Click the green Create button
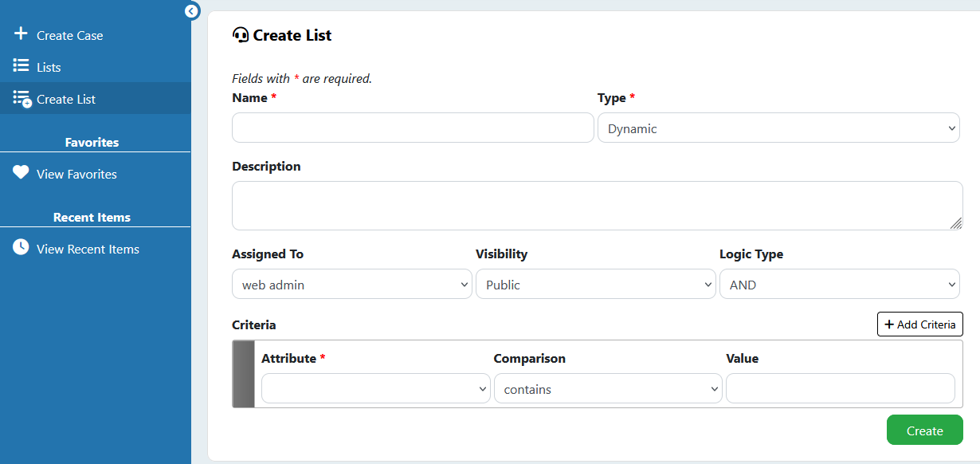The image size is (980, 464). click(x=924, y=430)
